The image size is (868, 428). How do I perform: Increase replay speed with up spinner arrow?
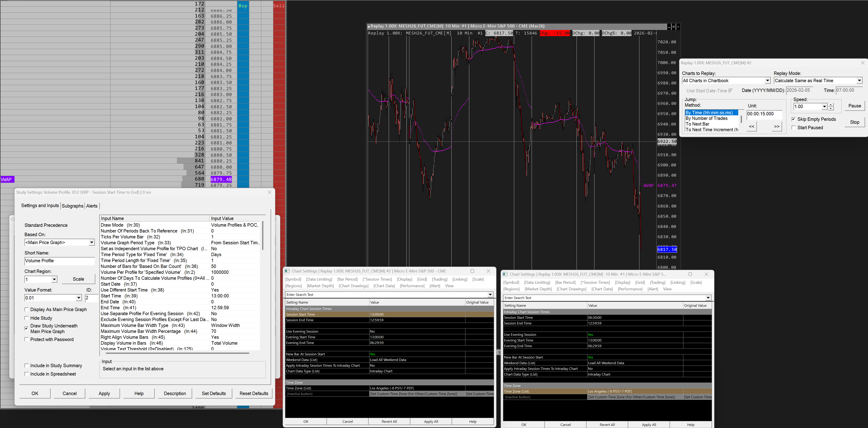831,104
